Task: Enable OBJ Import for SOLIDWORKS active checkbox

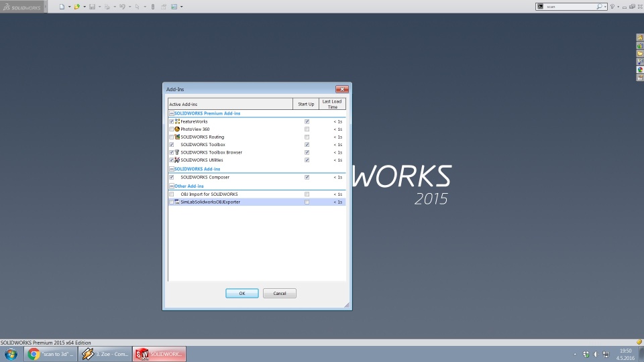Action: coord(171,194)
